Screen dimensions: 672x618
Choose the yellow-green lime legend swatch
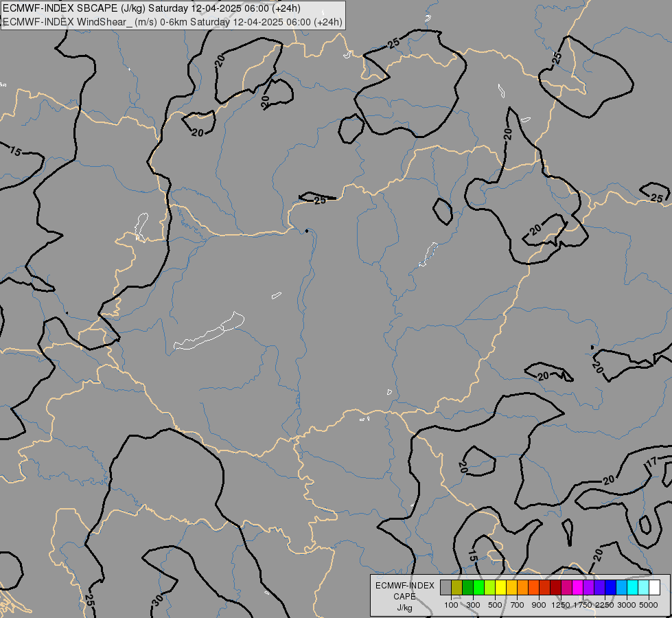[490, 587]
